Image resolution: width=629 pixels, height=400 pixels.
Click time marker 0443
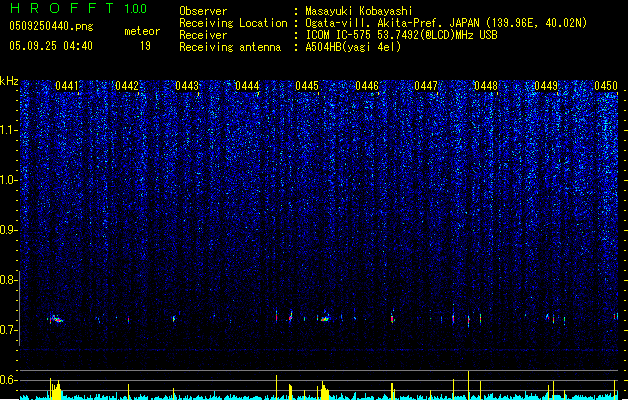[x=187, y=86]
